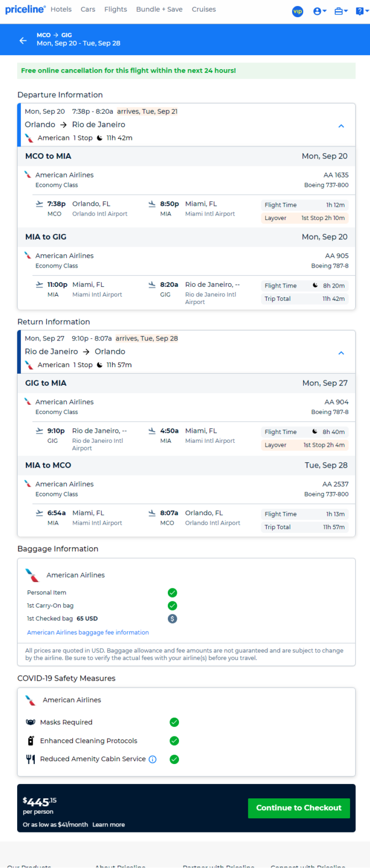Collapse the return flight details chevron
Viewport: 370px width, 868px height.
[x=341, y=353]
